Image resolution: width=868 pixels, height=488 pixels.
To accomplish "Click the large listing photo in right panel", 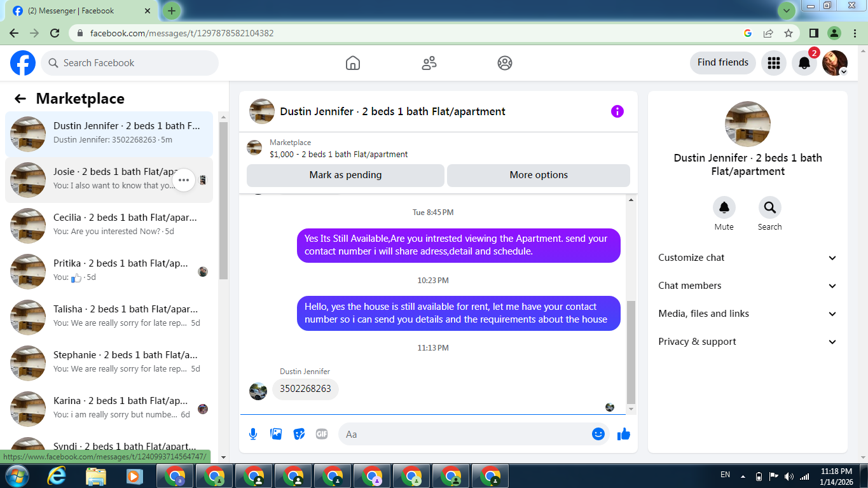I will [x=748, y=124].
